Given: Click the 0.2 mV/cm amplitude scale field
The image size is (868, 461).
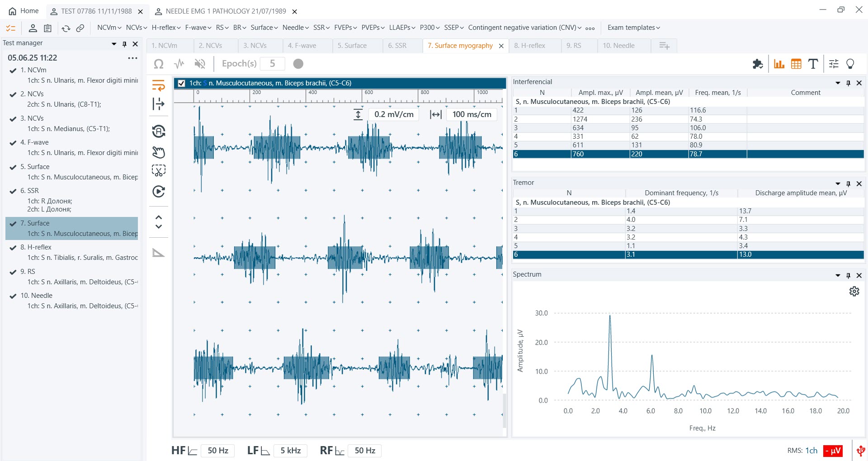Looking at the screenshot, I should pyautogui.click(x=394, y=114).
